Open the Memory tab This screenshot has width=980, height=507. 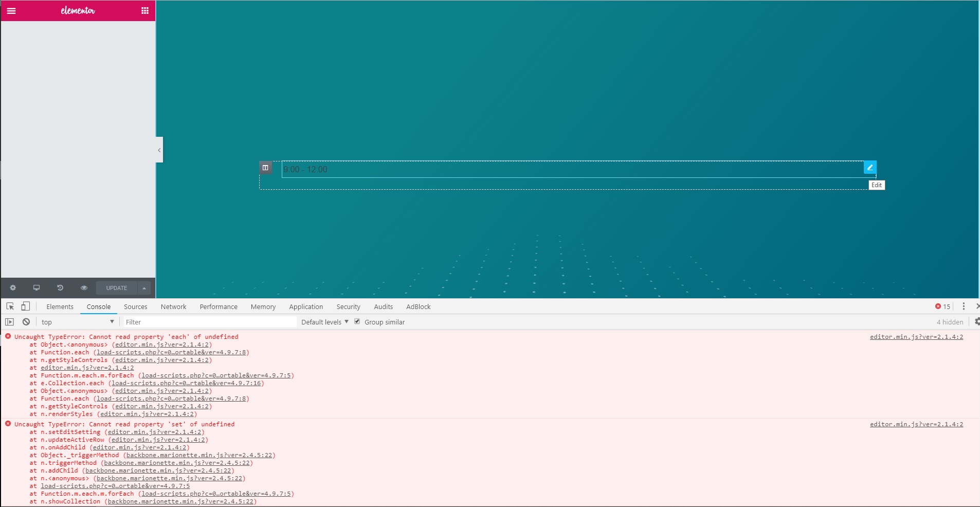263,307
